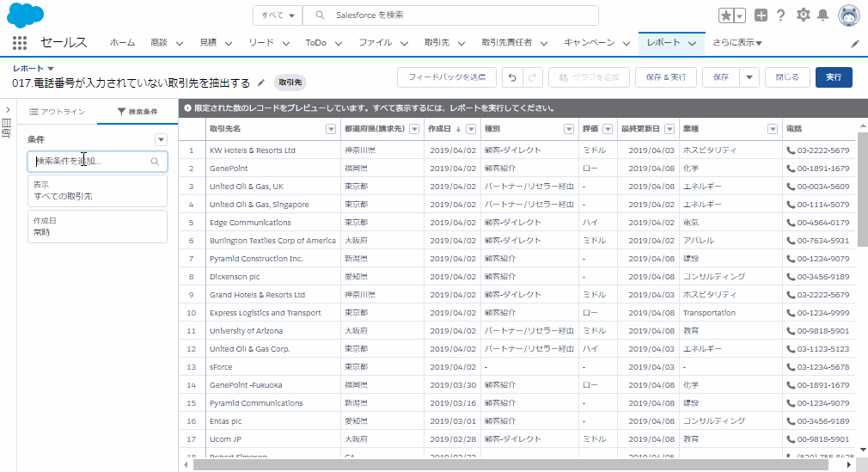
Task: Open the setup gear icon
Action: click(803, 15)
